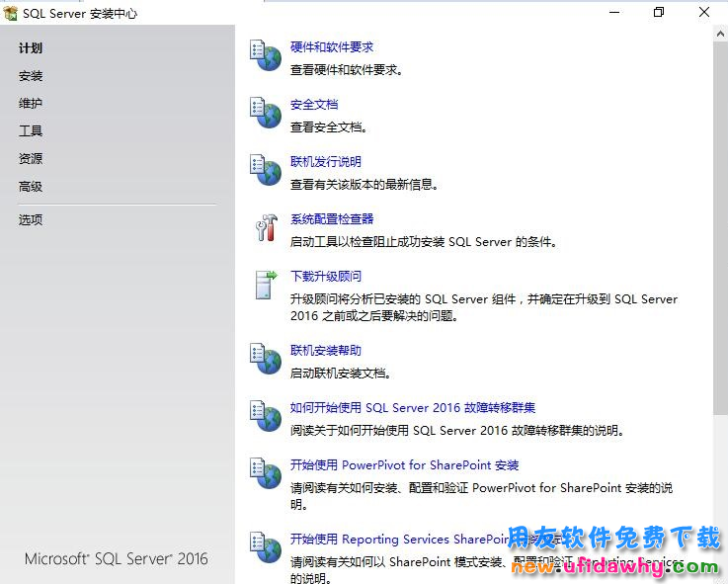Viewport: 728px width, 584px height.
Task: Switch to the 安装 page in sidebar
Action: click(31, 76)
